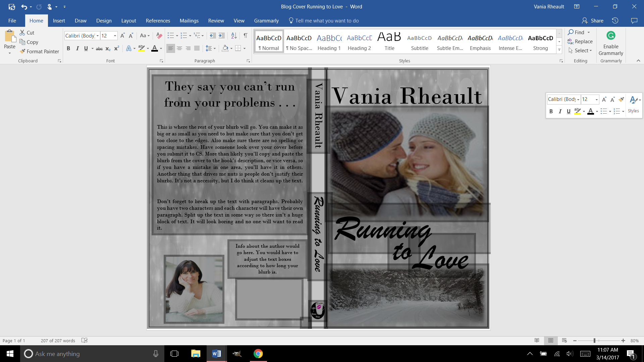Click Replace in Editing group
Viewport: 644px width, 362px height.
580,42
